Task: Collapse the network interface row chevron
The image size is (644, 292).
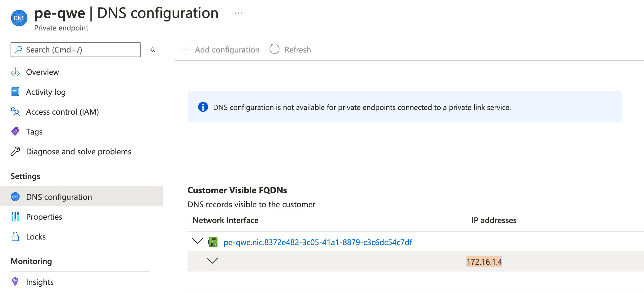Action: pos(197,242)
